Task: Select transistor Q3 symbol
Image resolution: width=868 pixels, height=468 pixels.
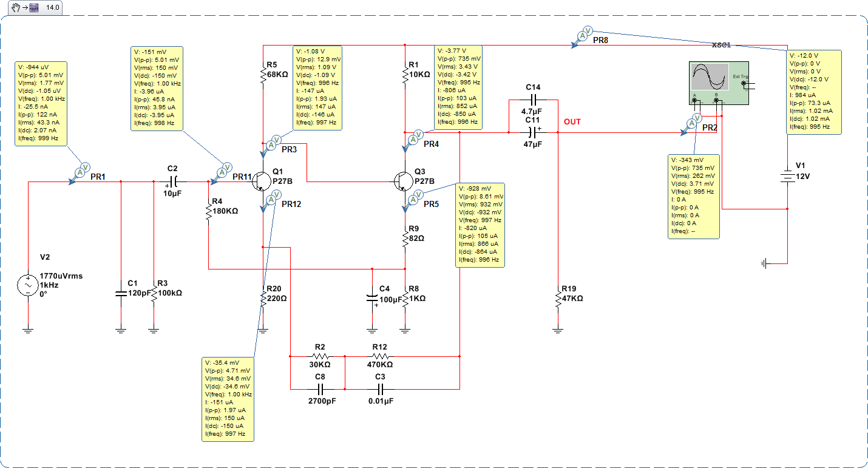Action: click(x=403, y=181)
